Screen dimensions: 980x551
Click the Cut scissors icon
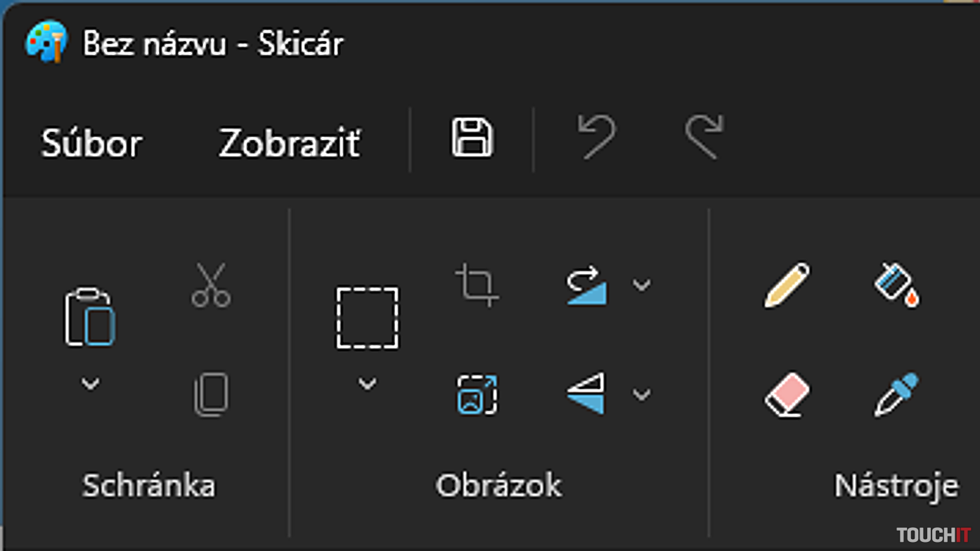[x=211, y=285]
